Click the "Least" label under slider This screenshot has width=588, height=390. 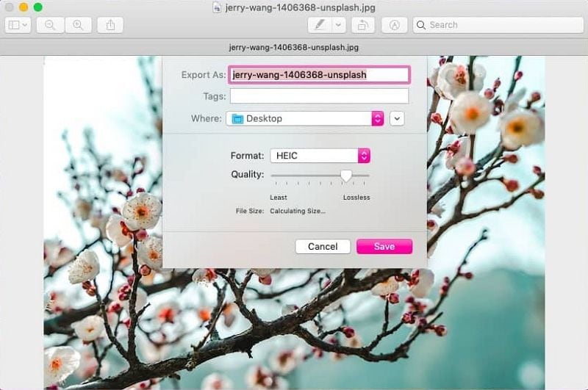[279, 198]
